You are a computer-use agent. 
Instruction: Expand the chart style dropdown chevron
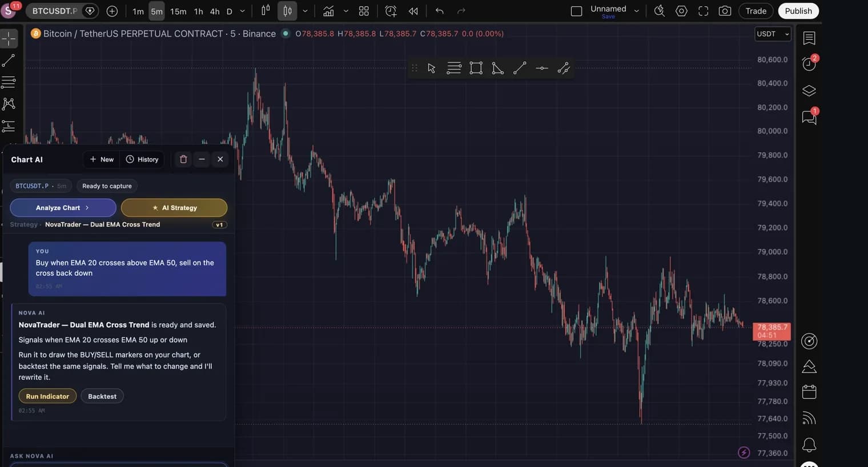[x=305, y=11]
